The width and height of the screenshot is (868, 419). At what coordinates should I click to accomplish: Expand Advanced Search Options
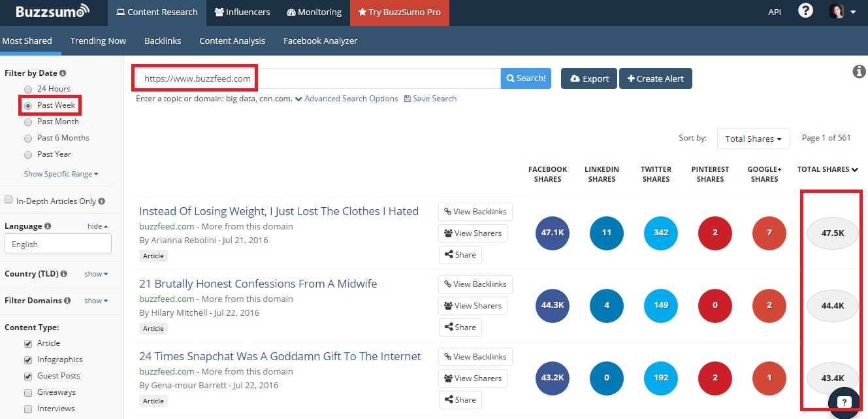click(346, 99)
